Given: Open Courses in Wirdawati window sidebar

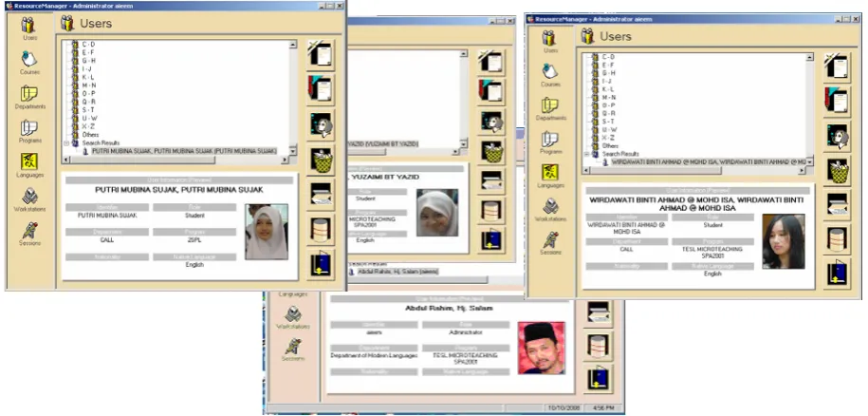Looking at the screenshot, I should [549, 75].
